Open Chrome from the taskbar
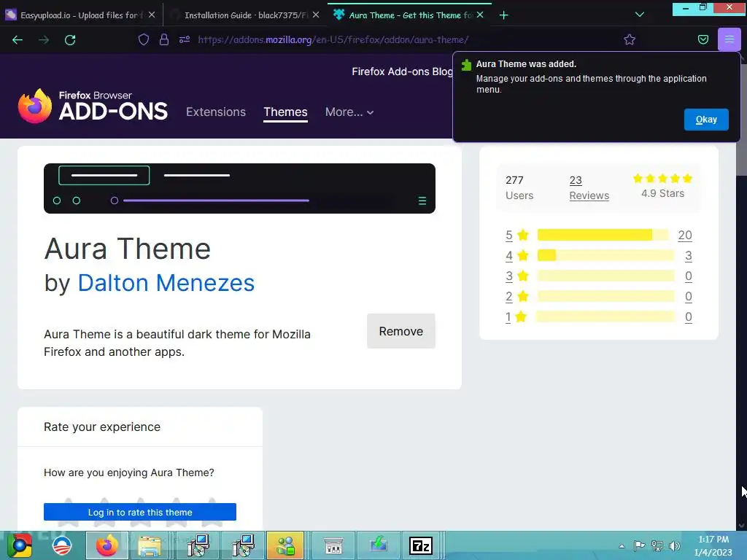This screenshot has width=747, height=560. coord(20,545)
